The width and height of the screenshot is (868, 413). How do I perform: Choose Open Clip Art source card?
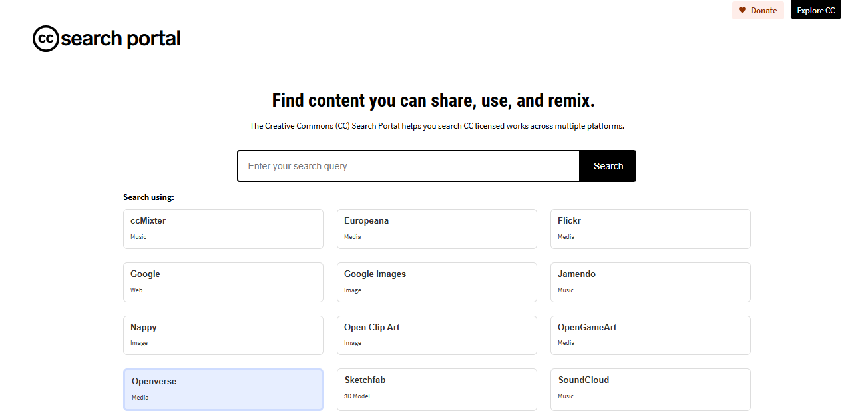(437, 335)
